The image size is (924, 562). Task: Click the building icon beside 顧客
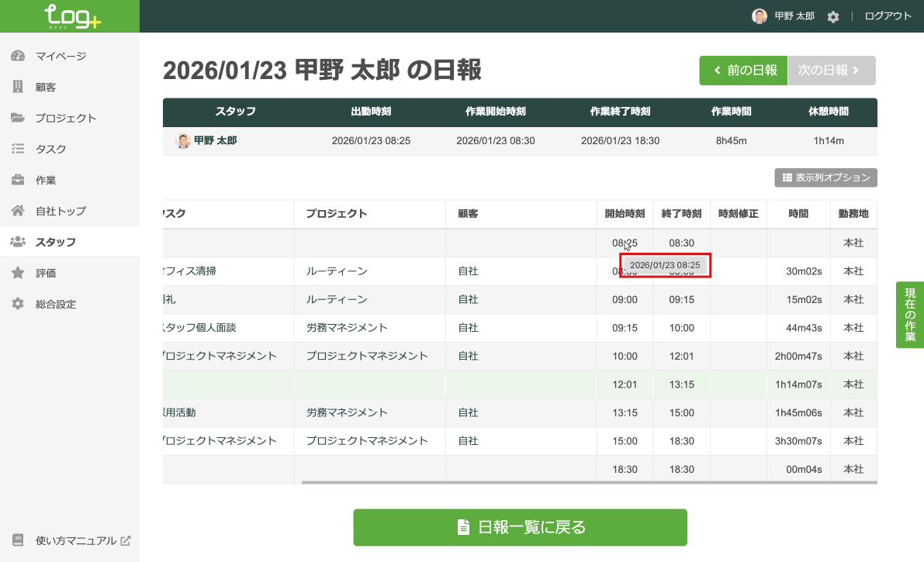click(17, 87)
